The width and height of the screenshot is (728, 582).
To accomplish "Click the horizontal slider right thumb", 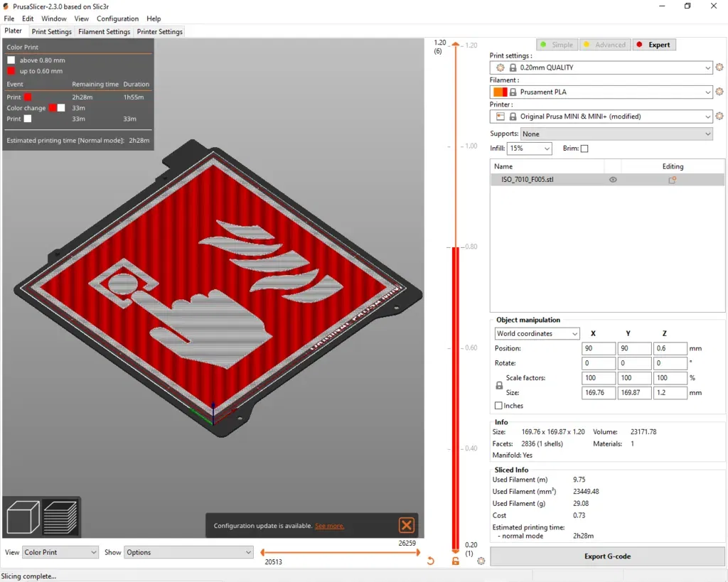I will point(418,552).
